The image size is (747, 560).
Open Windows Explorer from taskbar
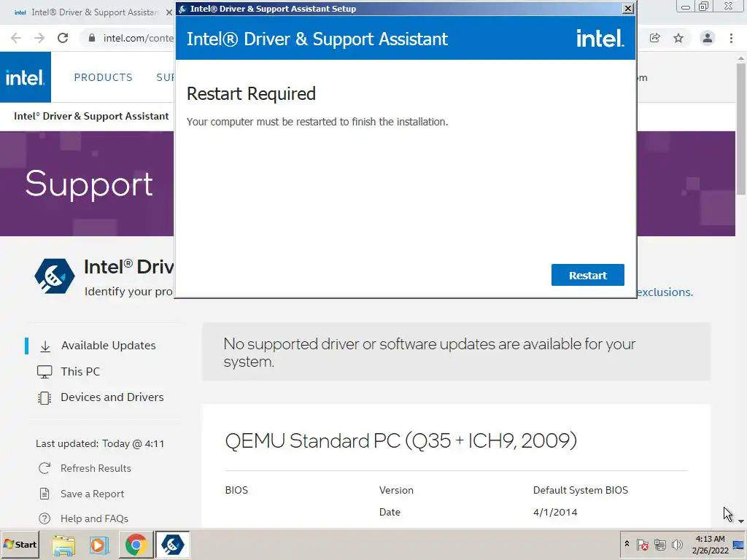pos(63,545)
